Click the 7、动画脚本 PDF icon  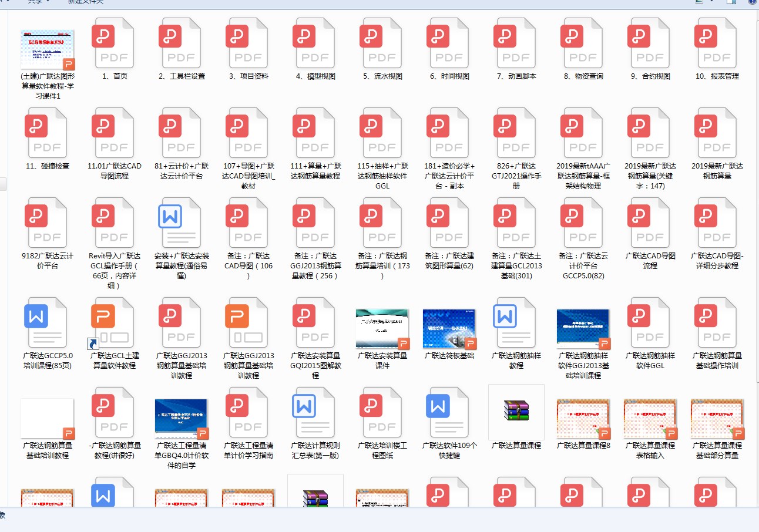514,43
